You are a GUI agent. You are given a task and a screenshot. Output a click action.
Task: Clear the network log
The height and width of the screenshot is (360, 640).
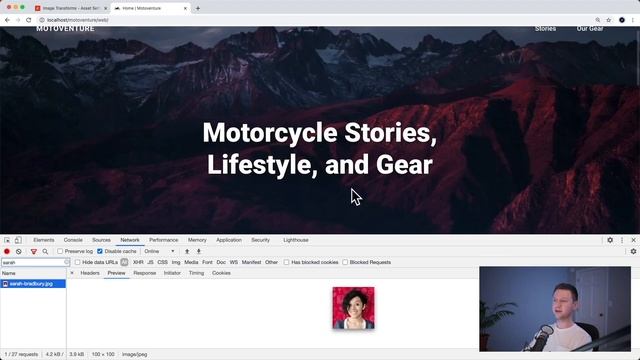19,251
